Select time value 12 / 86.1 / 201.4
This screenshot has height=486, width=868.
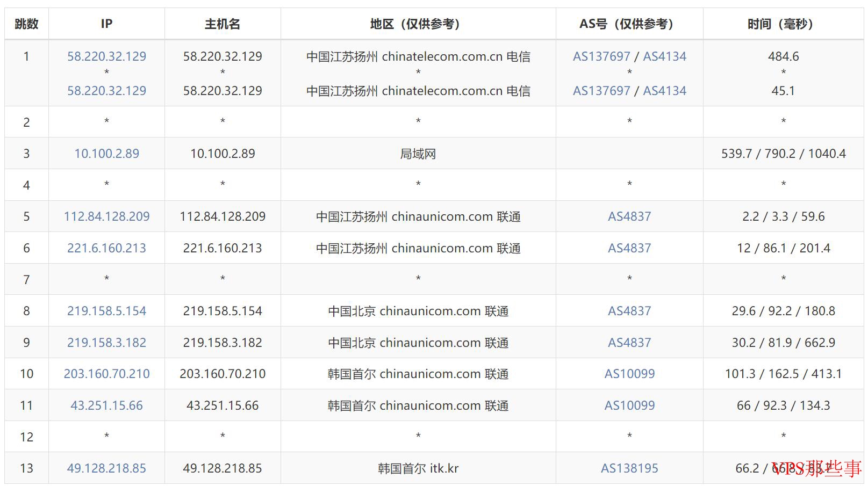coord(783,248)
